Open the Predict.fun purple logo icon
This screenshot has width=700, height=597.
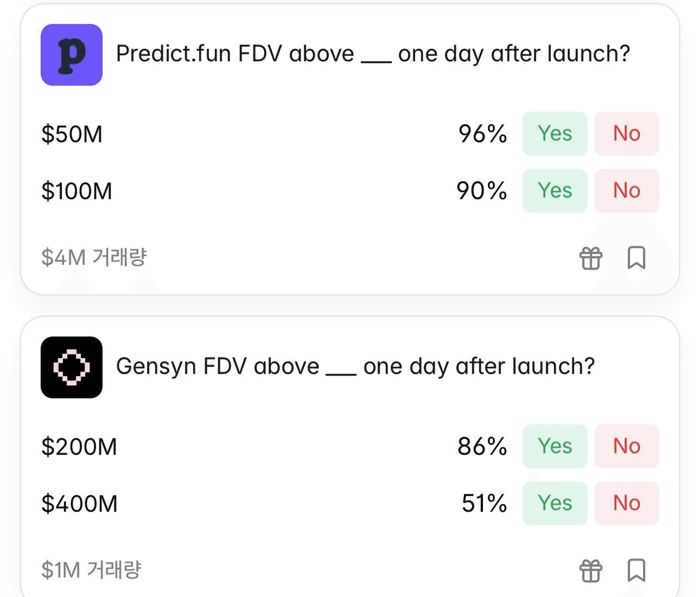[x=72, y=55]
